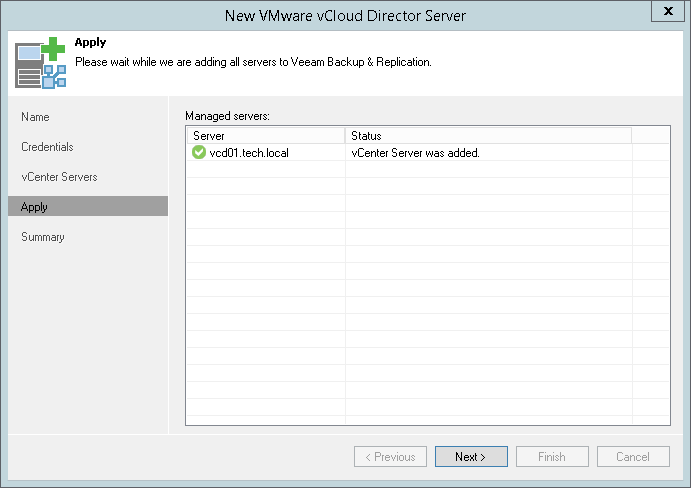Sort by the Status column header
This screenshot has width=691, height=488.
click(488, 135)
